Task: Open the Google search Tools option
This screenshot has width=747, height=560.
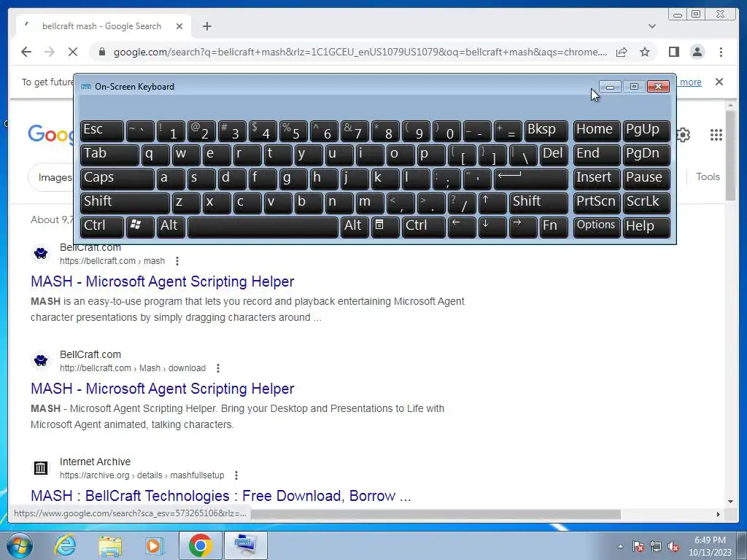Action: point(708,176)
